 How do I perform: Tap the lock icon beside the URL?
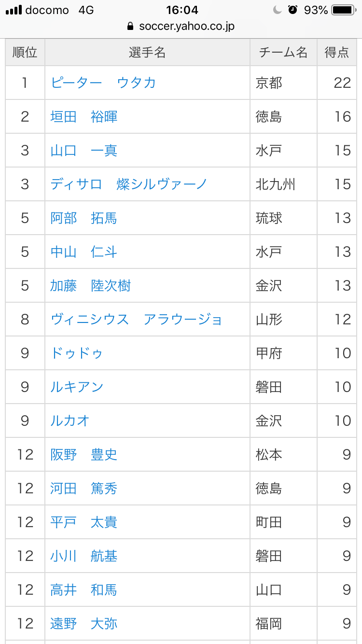(x=130, y=26)
